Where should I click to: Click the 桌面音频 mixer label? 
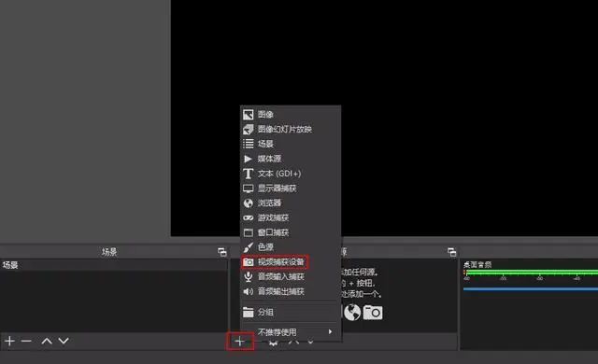477,265
